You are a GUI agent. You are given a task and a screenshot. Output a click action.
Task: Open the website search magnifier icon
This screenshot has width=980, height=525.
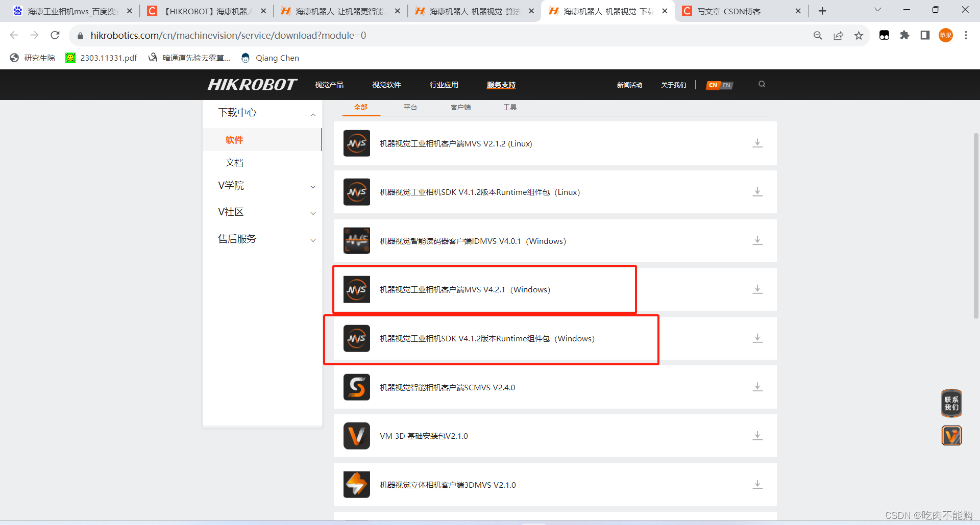click(762, 84)
